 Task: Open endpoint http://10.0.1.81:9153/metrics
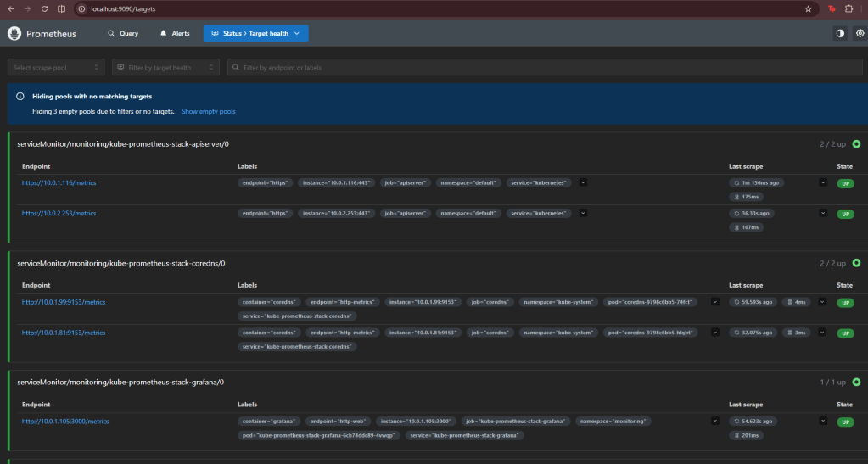pyautogui.click(x=64, y=333)
